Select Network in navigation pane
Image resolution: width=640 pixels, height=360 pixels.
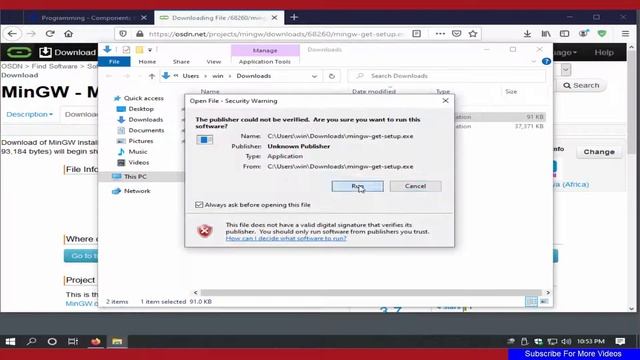click(x=137, y=191)
